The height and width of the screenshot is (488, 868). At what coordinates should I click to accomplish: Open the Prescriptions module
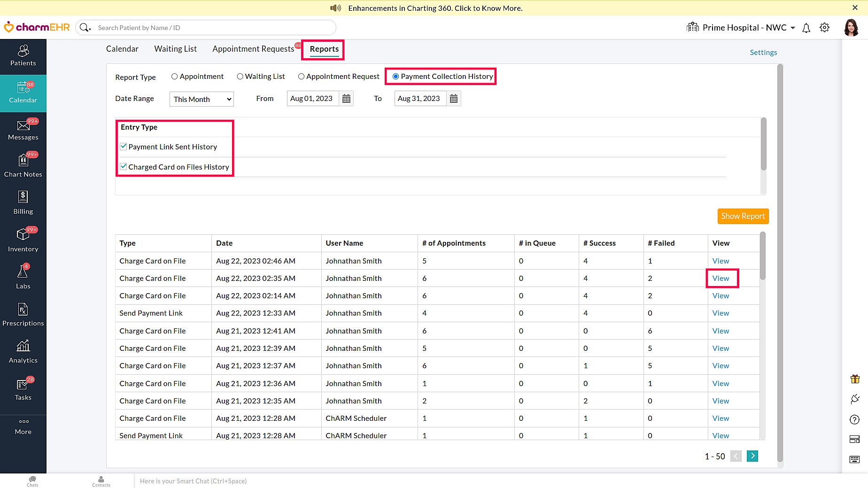[x=23, y=314]
